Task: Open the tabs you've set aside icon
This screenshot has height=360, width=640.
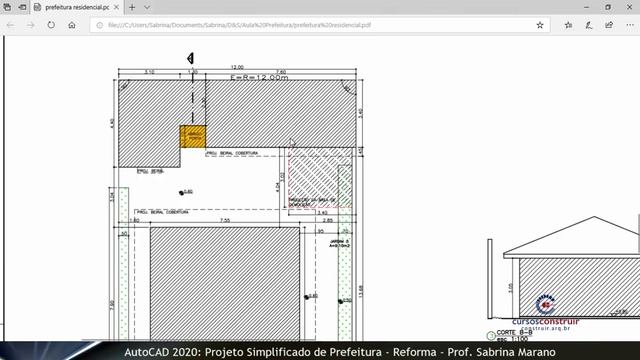Action: point(7,7)
